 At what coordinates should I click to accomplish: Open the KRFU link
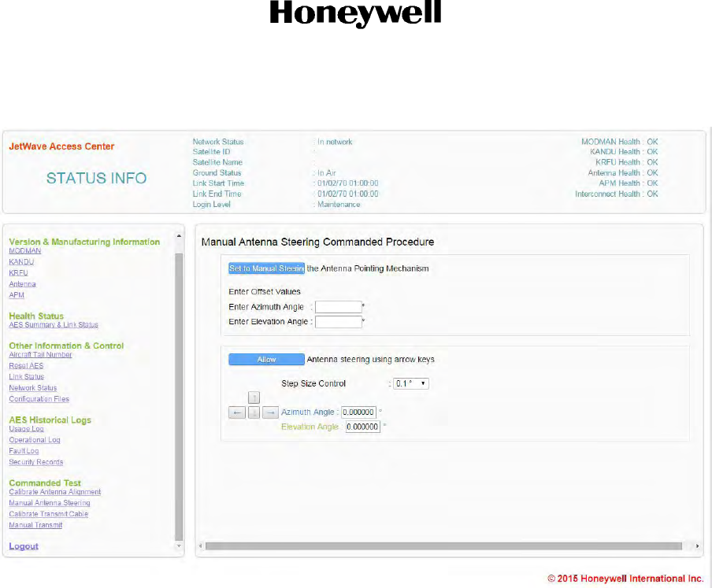pyautogui.click(x=19, y=272)
